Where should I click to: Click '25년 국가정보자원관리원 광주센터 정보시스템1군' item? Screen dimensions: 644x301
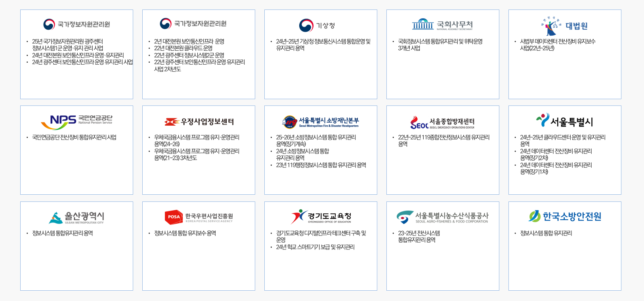[x=68, y=45]
